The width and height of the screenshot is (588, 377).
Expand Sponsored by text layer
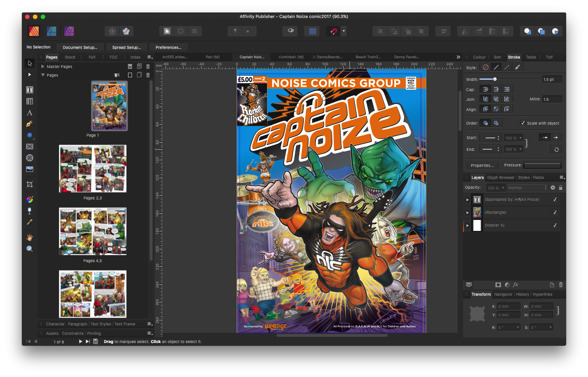click(x=467, y=200)
